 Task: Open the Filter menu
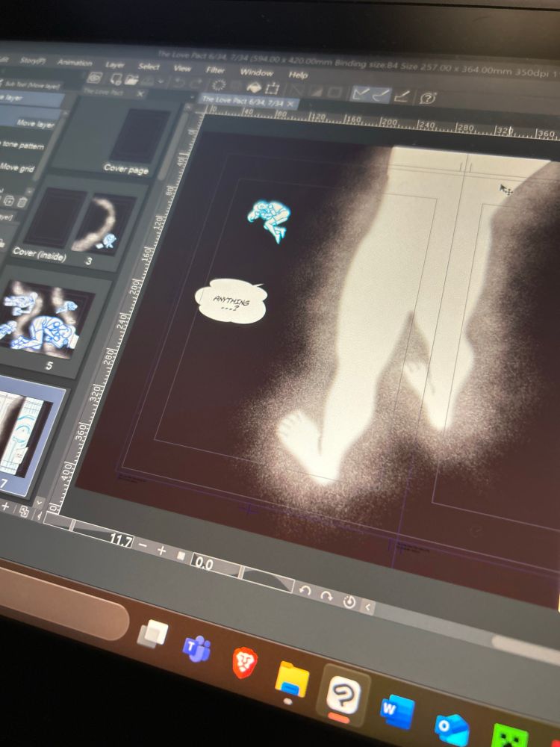point(215,70)
